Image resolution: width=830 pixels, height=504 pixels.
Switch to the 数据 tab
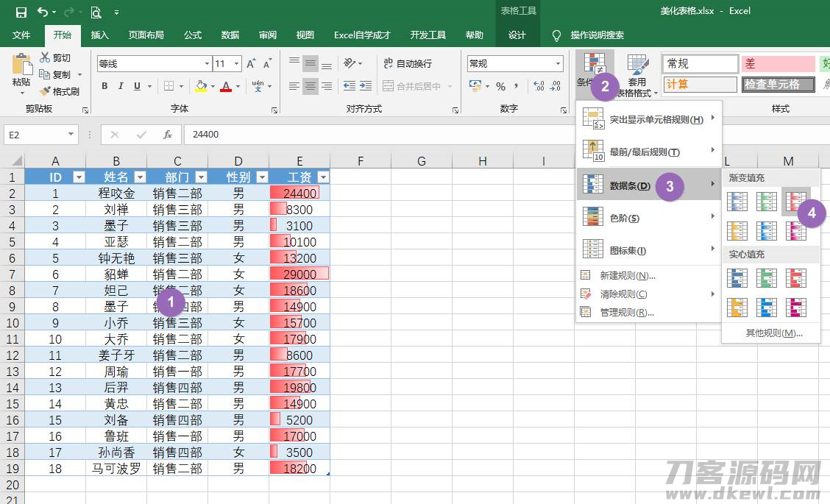pos(230,35)
